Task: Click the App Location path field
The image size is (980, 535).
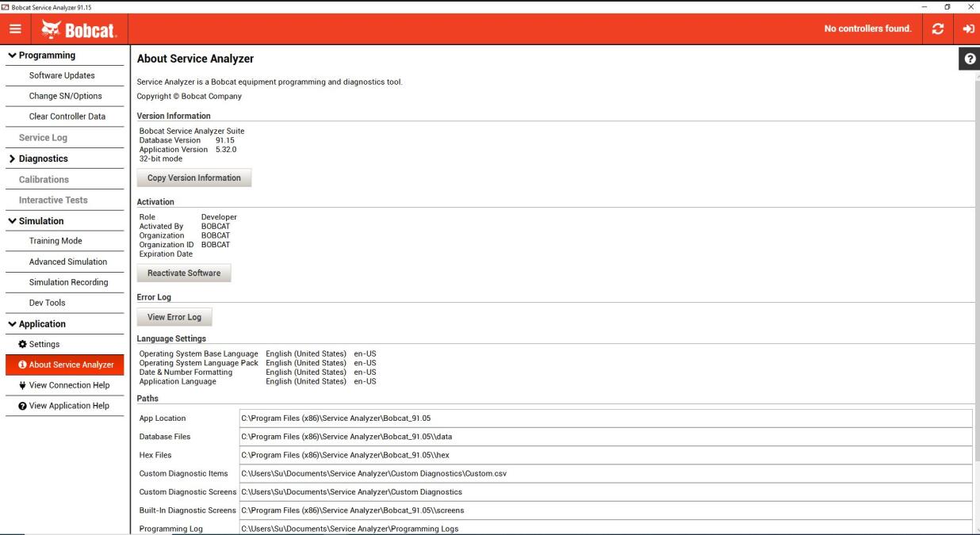Action: pos(605,418)
